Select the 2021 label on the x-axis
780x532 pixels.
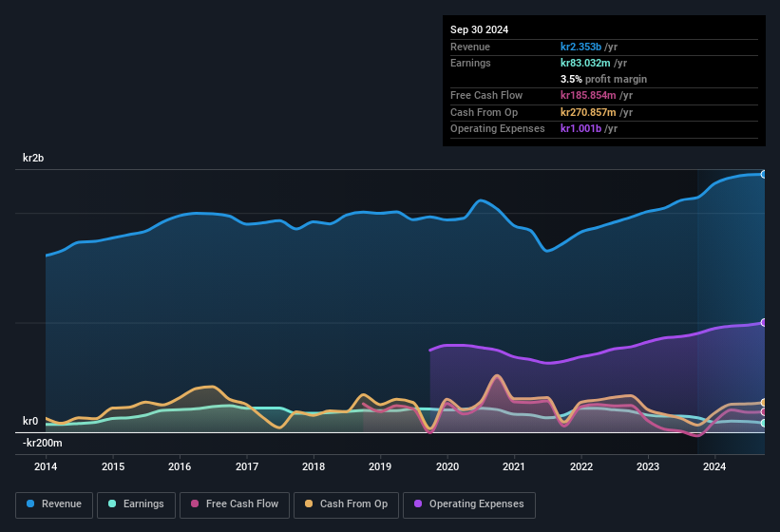[514, 466]
